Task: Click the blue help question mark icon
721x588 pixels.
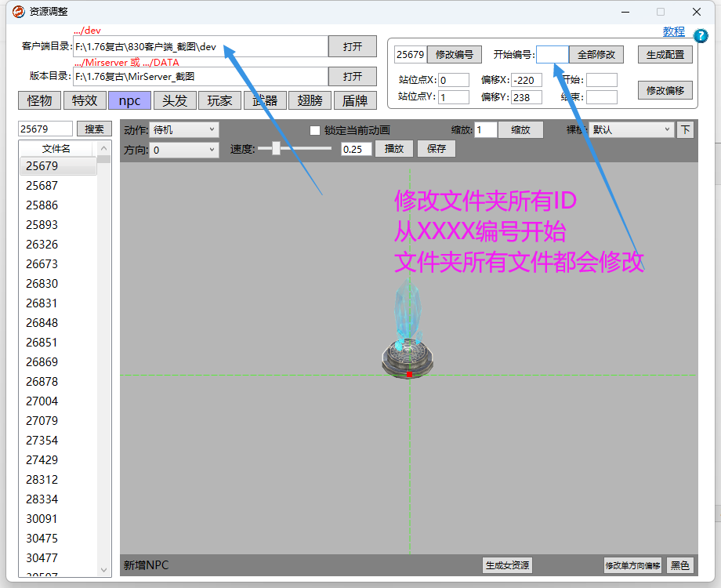Action: click(x=701, y=34)
